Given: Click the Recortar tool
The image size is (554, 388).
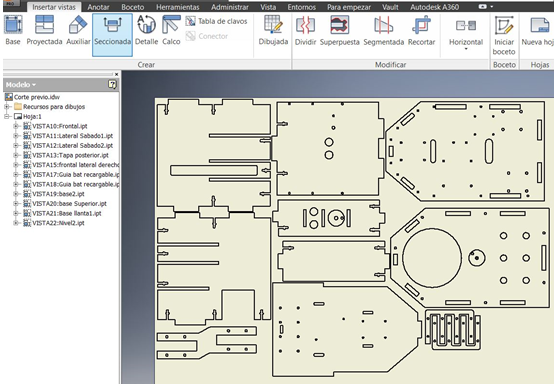Looking at the screenshot, I should [421, 31].
